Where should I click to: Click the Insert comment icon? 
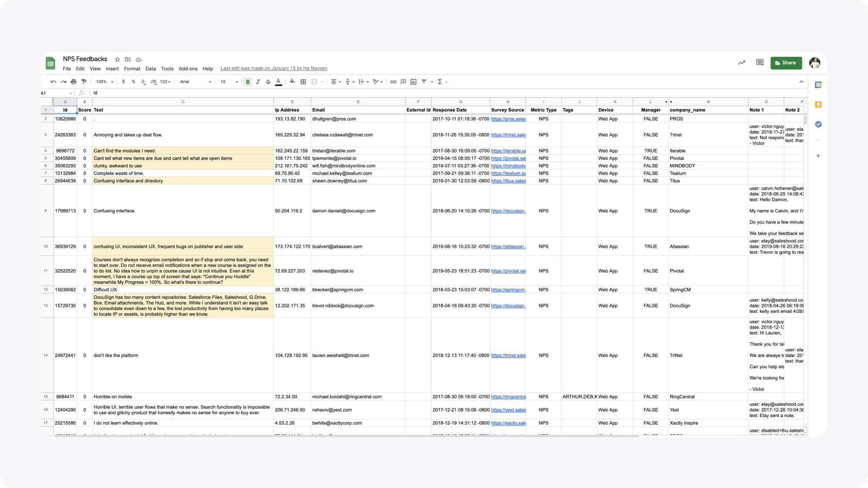coord(403,82)
